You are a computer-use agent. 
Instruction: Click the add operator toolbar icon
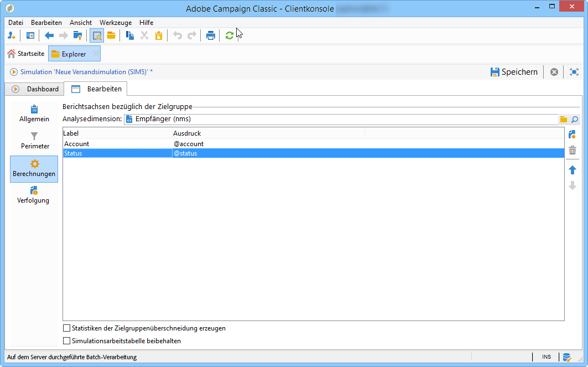(12, 35)
